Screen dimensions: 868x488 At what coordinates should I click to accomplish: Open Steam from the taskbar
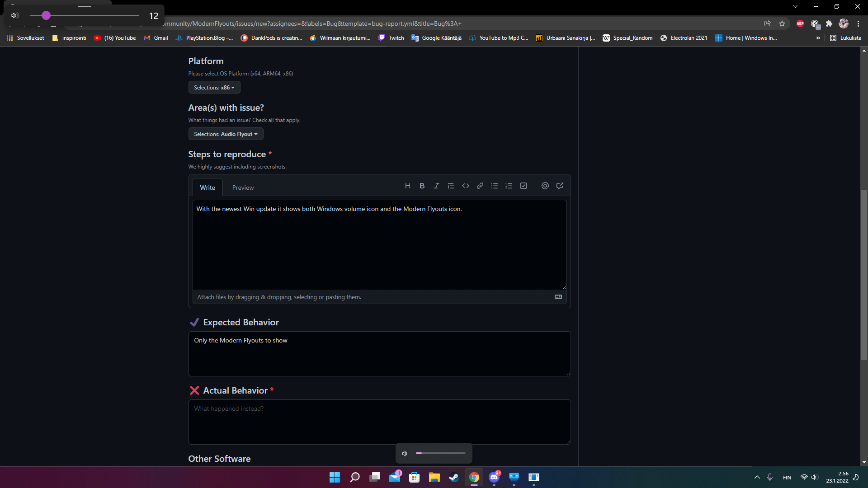coord(454,477)
